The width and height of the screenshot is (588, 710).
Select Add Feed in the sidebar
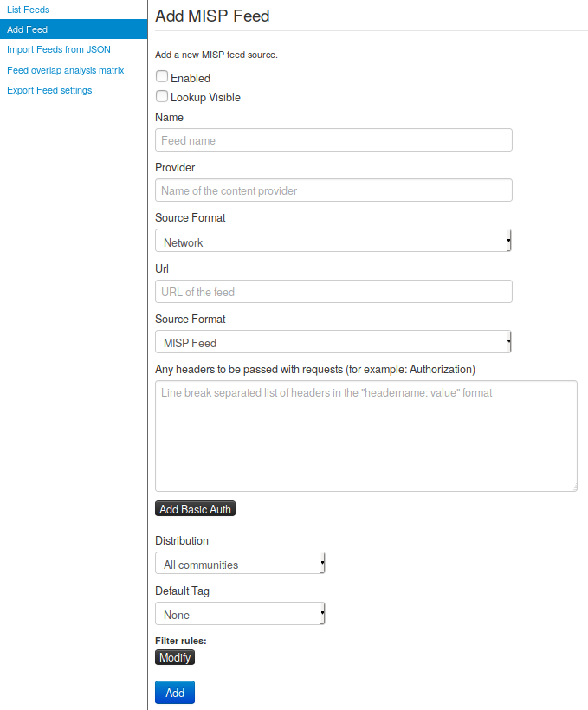coord(27,29)
